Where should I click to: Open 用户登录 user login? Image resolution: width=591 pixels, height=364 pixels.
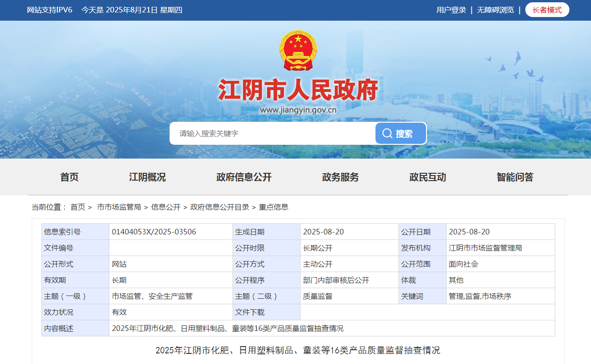pos(451,10)
